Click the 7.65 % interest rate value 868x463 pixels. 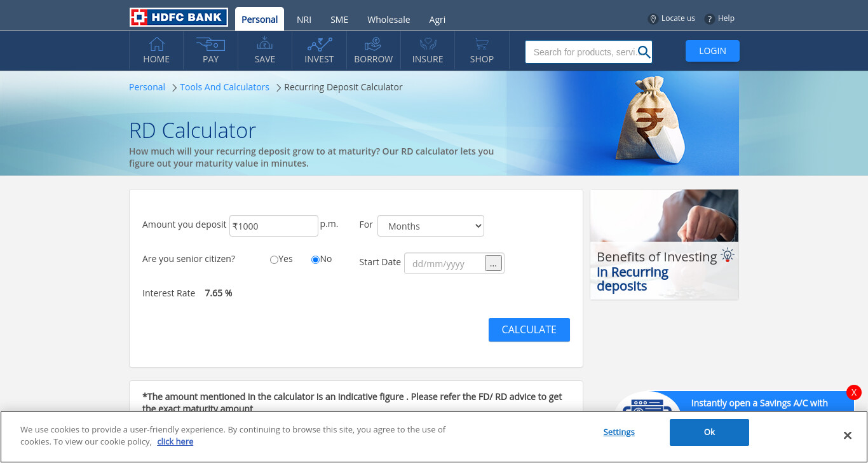[219, 293]
